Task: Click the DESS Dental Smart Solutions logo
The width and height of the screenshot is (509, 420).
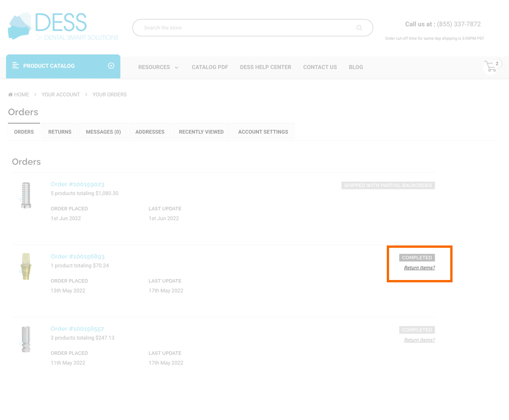Action: [63, 27]
